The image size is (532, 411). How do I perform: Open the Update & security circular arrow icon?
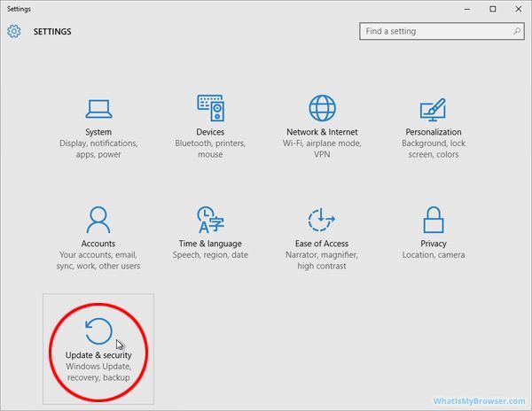tap(98, 331)
